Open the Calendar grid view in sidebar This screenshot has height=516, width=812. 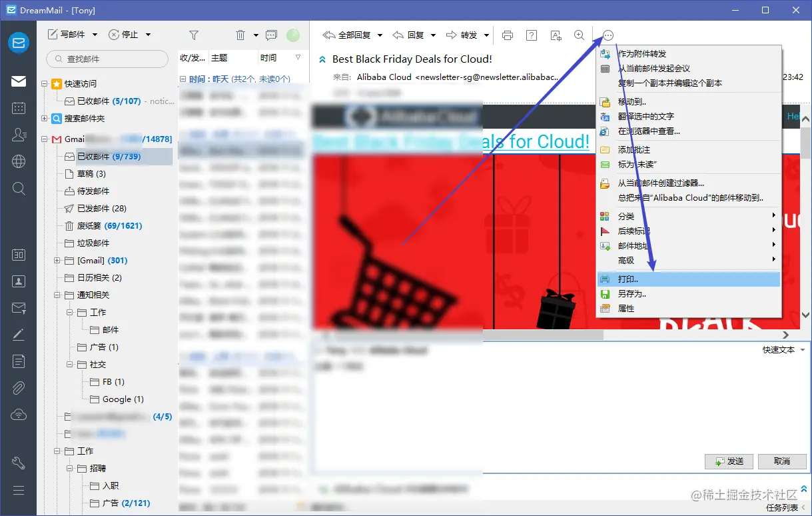point(19,108)
